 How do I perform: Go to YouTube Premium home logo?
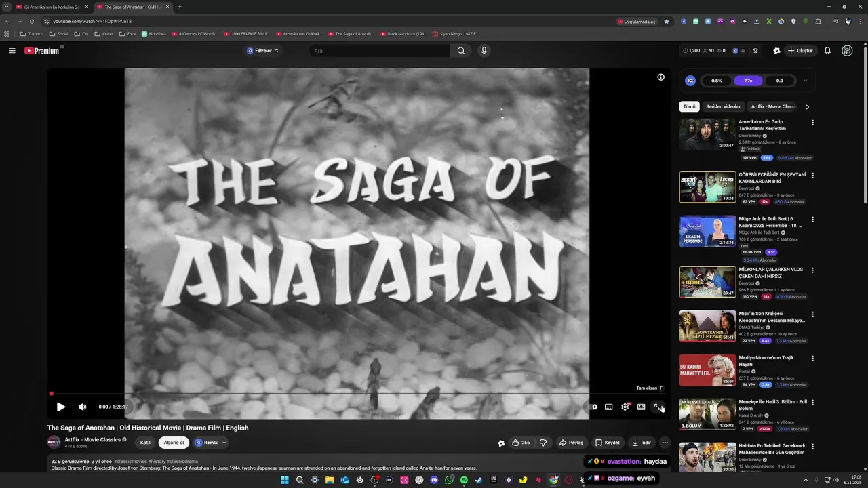(43, 51)
